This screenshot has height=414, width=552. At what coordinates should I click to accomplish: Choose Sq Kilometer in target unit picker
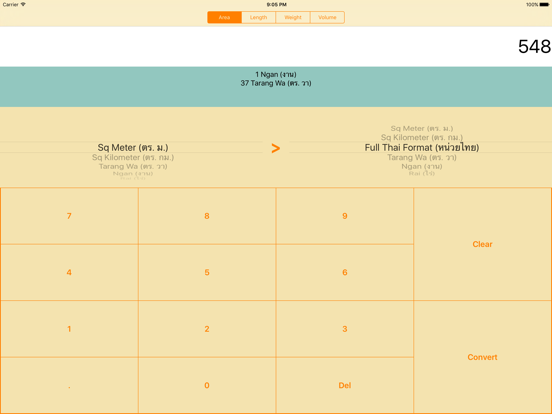pyautogui.click(x=422, y=138)
